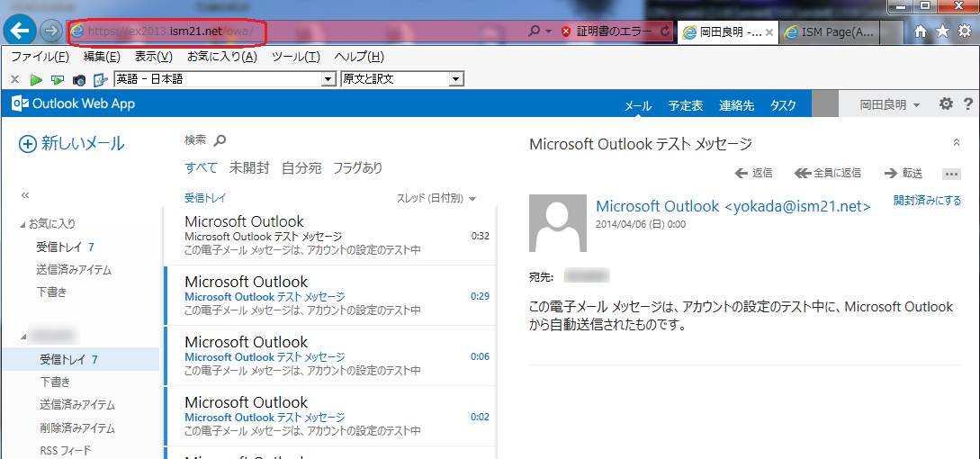
Task: Switch to the ISM Page browser tab
Action: pyautogui.click(x=828, y=32)
